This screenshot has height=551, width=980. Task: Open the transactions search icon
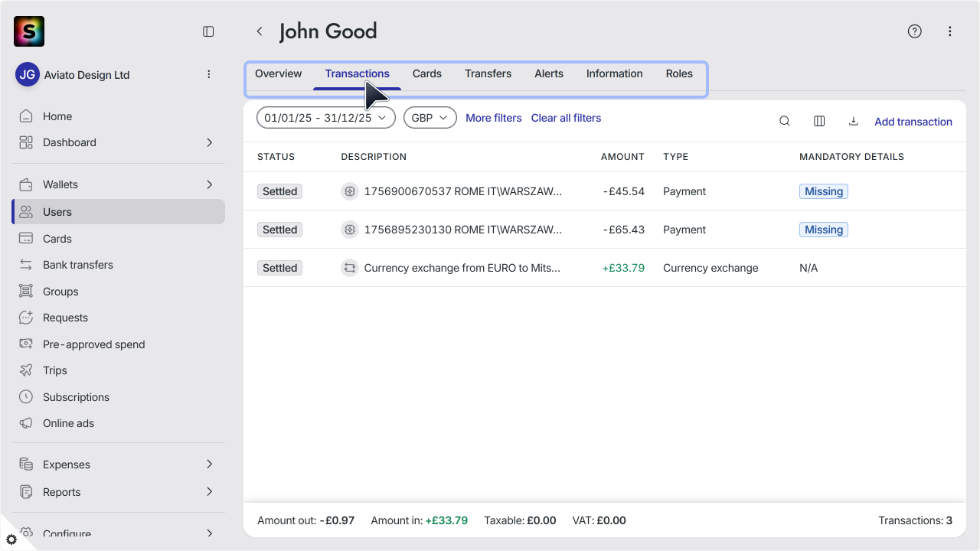pyautogui.click(x=785, y=121)
